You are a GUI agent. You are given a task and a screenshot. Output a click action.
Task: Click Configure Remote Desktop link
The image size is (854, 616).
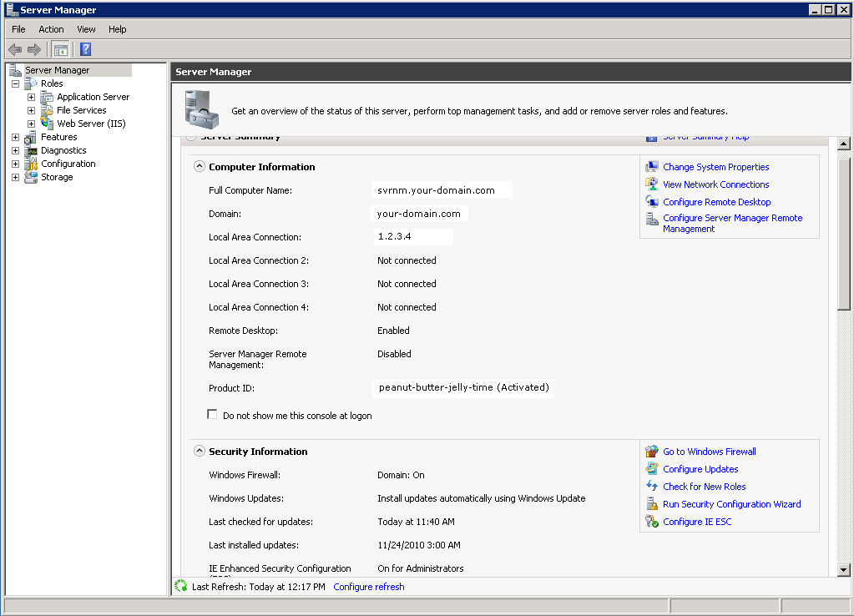click(x=717, y=202)
